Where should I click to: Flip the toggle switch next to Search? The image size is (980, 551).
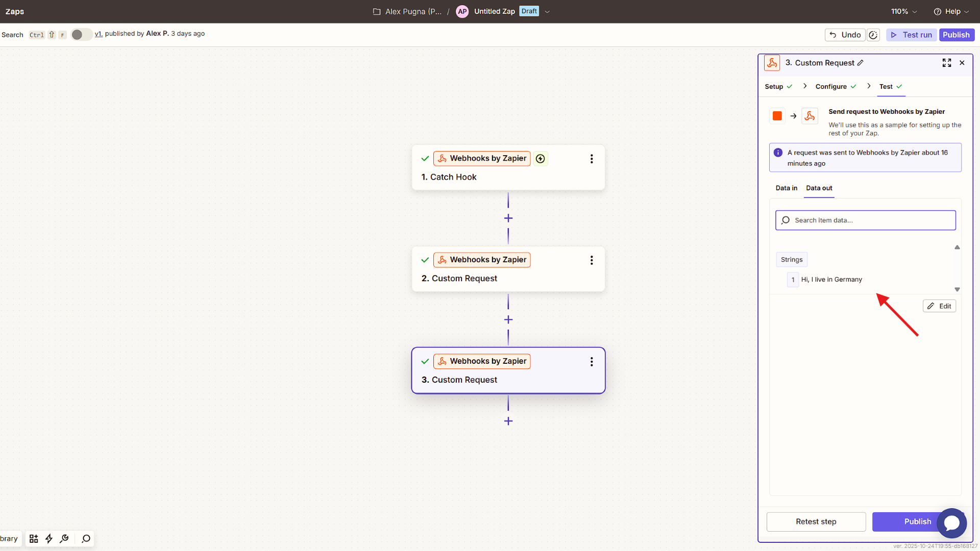click(x=81, y=34)
